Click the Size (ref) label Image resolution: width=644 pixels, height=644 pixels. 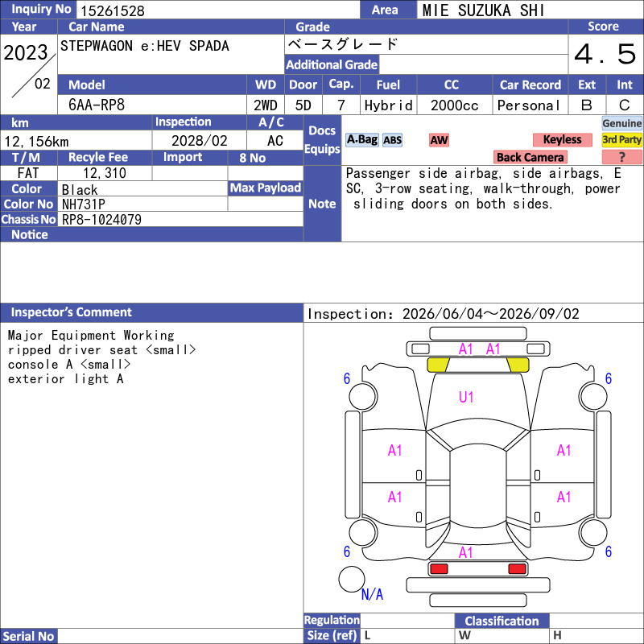click(x=332, y=635)
